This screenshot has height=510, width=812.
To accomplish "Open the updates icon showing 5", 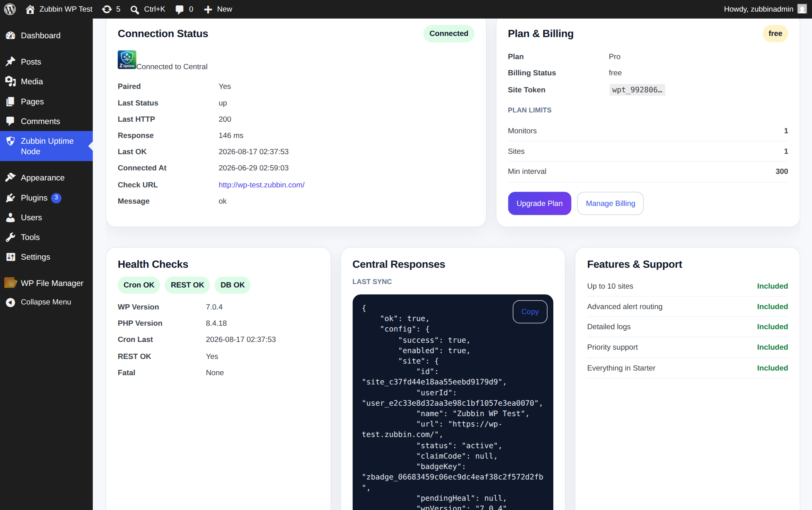I will [107, 9].
